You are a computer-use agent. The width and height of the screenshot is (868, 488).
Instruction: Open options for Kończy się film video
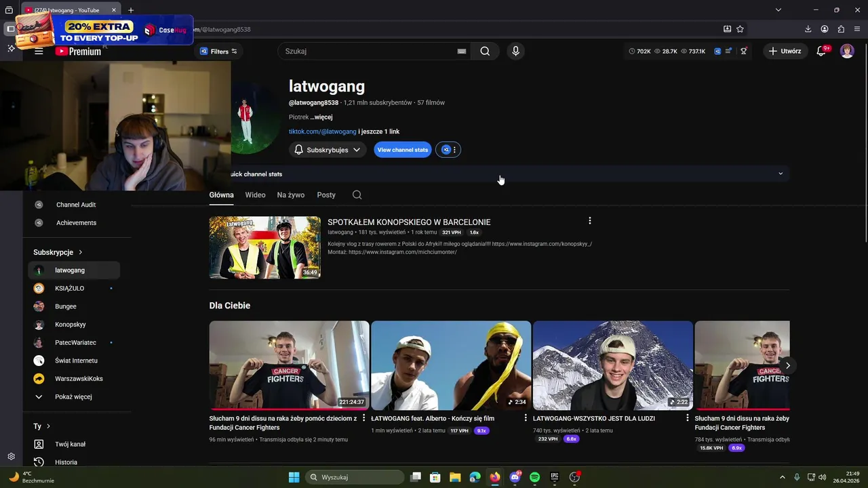(x=526, y=418)
